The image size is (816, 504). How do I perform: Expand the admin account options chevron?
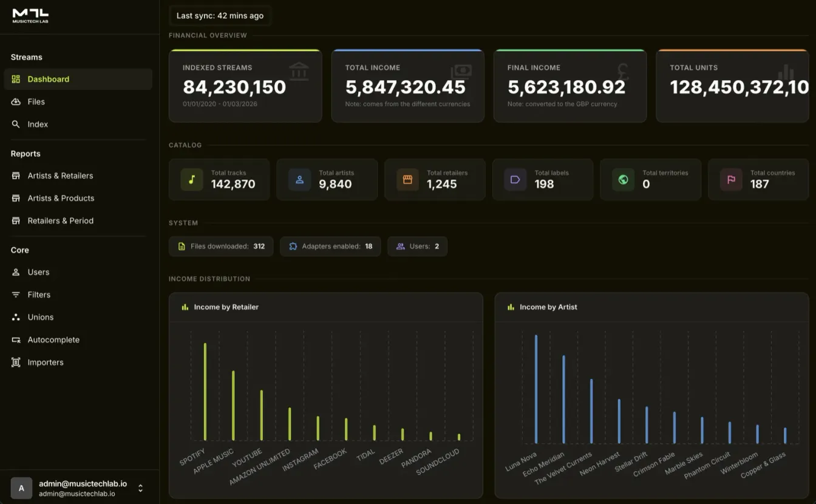point(140,488)
